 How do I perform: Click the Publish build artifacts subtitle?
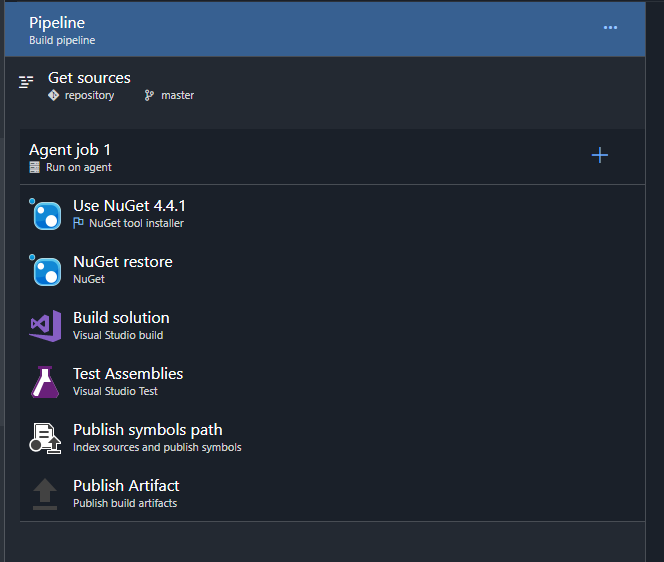pos(125,503)
